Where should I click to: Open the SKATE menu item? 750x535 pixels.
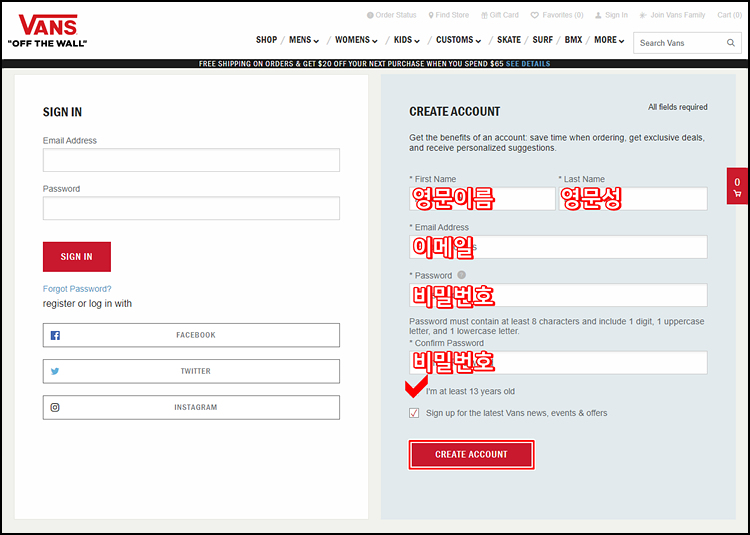tap(509, 40)
